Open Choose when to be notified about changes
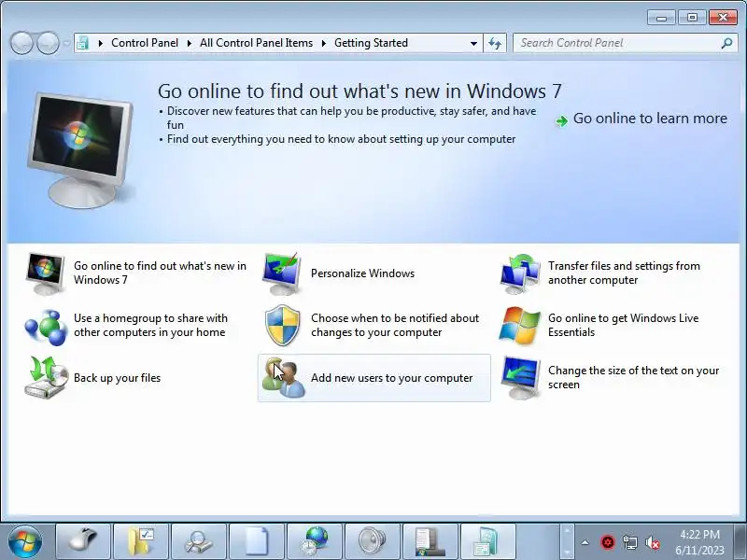The width and height of the screenshot is (747, 560). pos(374,326)
